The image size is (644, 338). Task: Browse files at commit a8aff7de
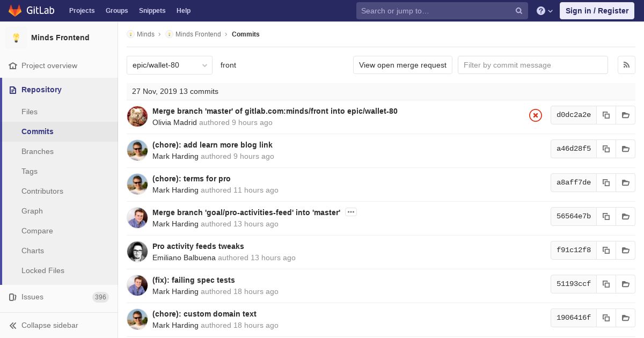(x=626, y=182)
